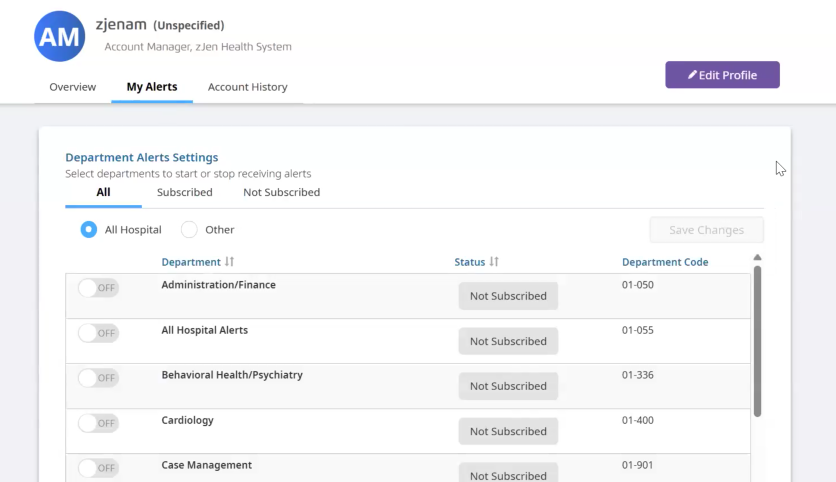Select the All Hospital radio button

pyautogui.click(x=89, y=230)
